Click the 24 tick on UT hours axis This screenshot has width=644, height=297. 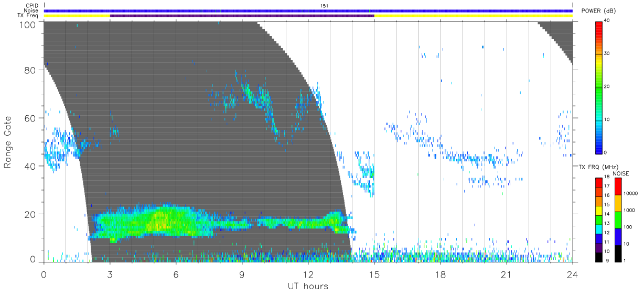coord(572,274)
